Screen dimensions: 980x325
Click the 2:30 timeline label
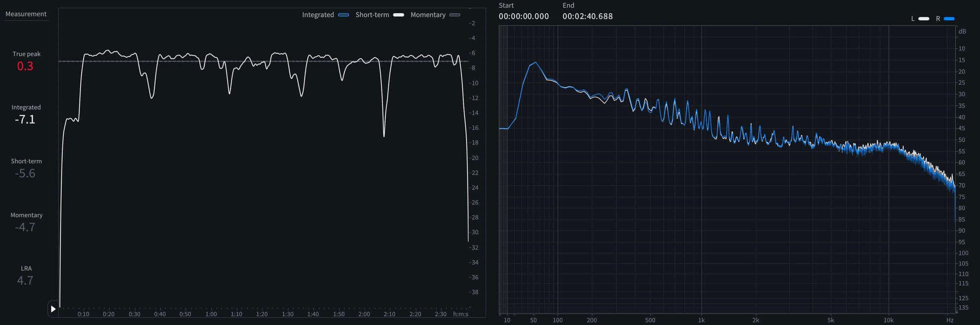click(x=441, y=314)
